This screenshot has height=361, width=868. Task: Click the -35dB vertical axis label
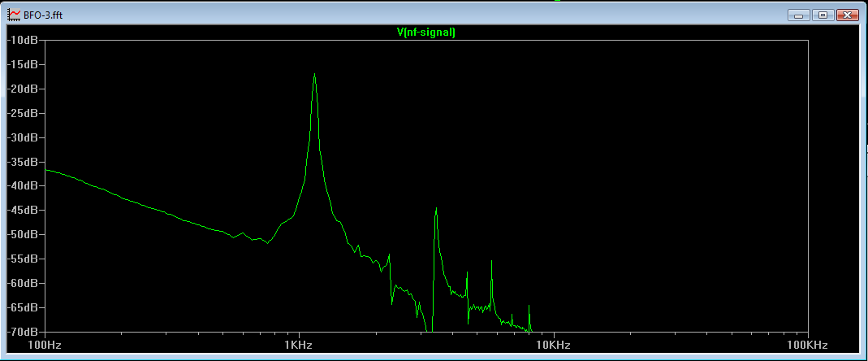[23, 162]
